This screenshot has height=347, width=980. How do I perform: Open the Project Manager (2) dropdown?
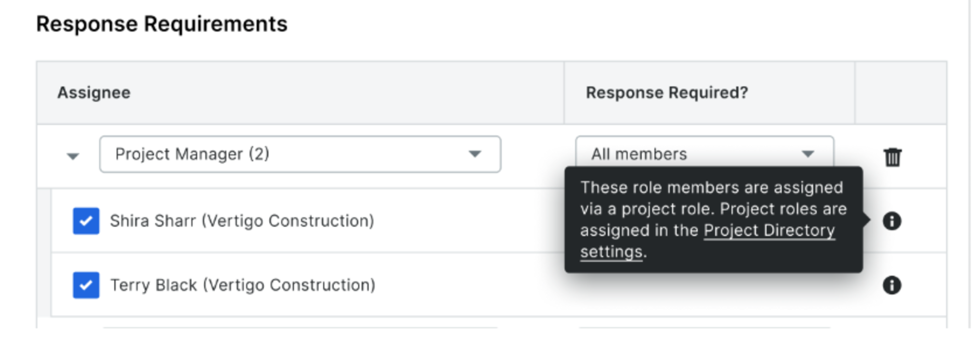(300, 154)
